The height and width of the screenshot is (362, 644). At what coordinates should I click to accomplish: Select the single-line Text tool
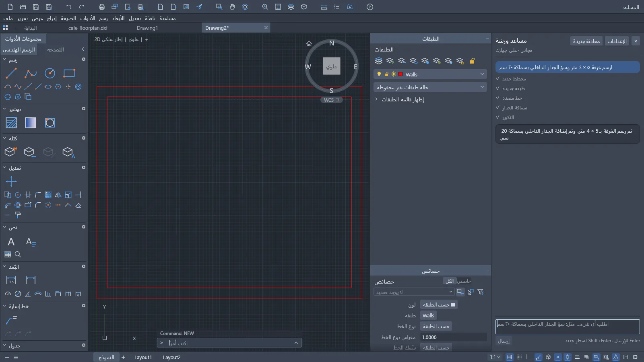pyautogui.click(x=11, y=242)
